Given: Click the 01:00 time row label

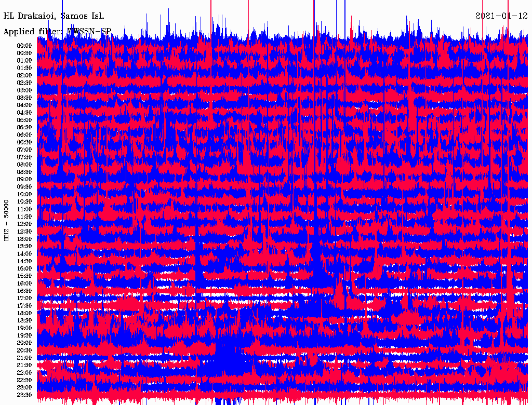Looking at the screenshot, I should 24,61.
